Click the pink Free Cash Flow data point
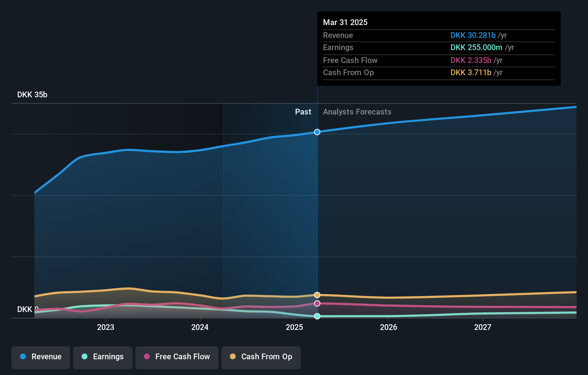The width and height of the screenshot is (588, 375). tap(317, 303)
